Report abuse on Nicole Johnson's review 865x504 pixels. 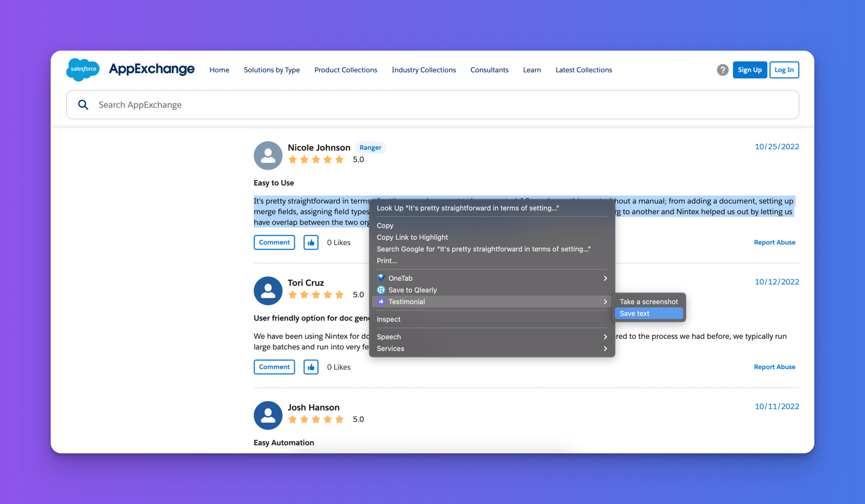[774, 242]
